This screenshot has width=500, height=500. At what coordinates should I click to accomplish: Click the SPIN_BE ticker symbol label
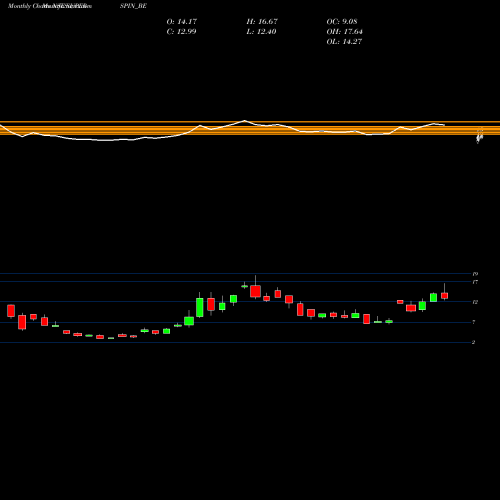point(133,6)
